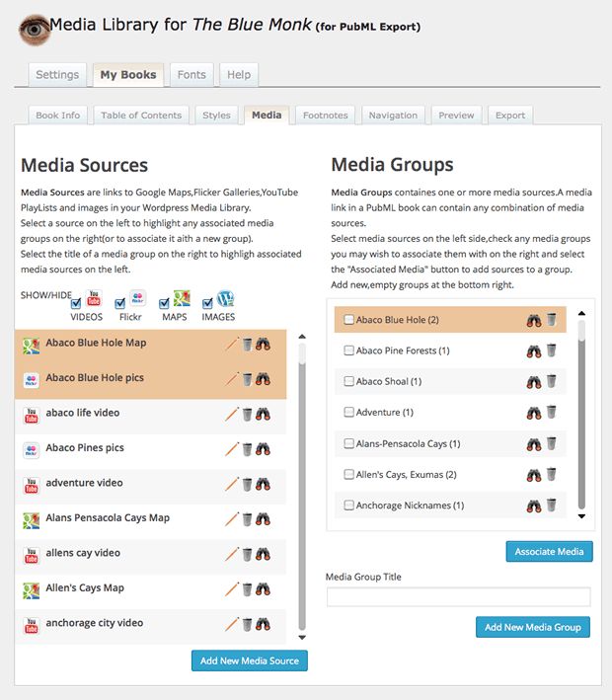Click binoculars icon for Adventure group
The width and height of the screenshot is (612, 700).
pyautogui.click(x=534, y=413)
